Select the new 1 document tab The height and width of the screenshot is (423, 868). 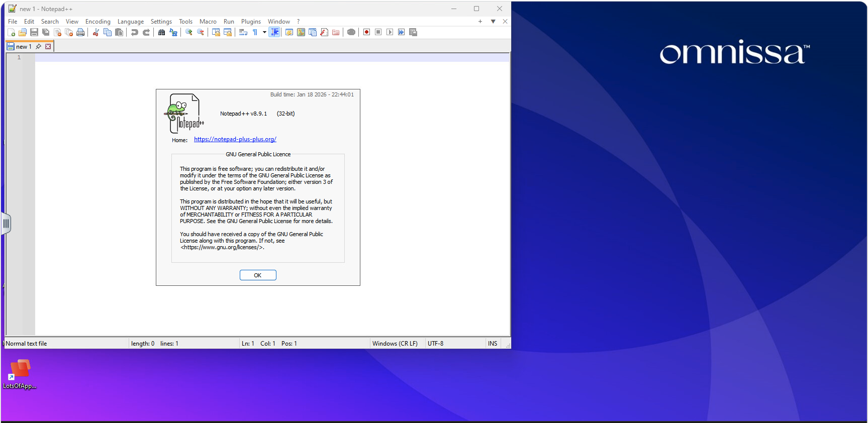point(24,47)
